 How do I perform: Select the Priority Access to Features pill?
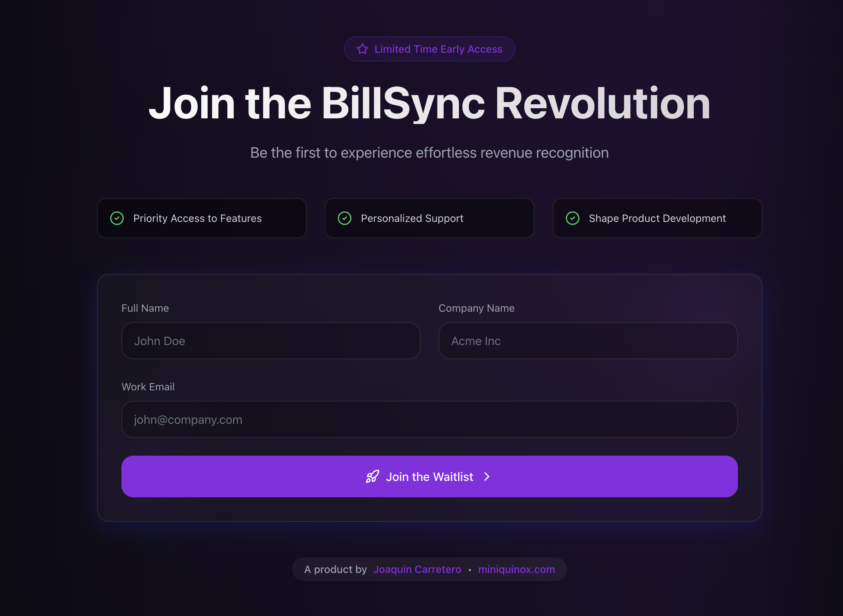click(202, 218)
